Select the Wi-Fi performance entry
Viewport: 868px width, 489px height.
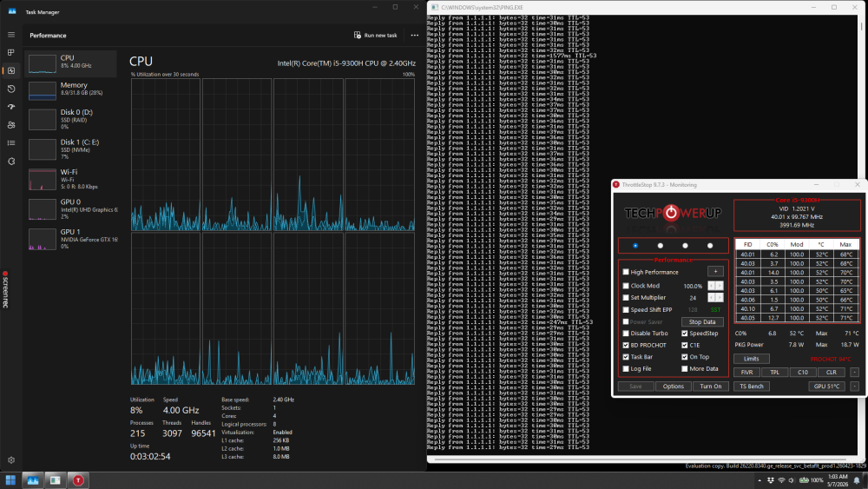click(x=71, y=179)
